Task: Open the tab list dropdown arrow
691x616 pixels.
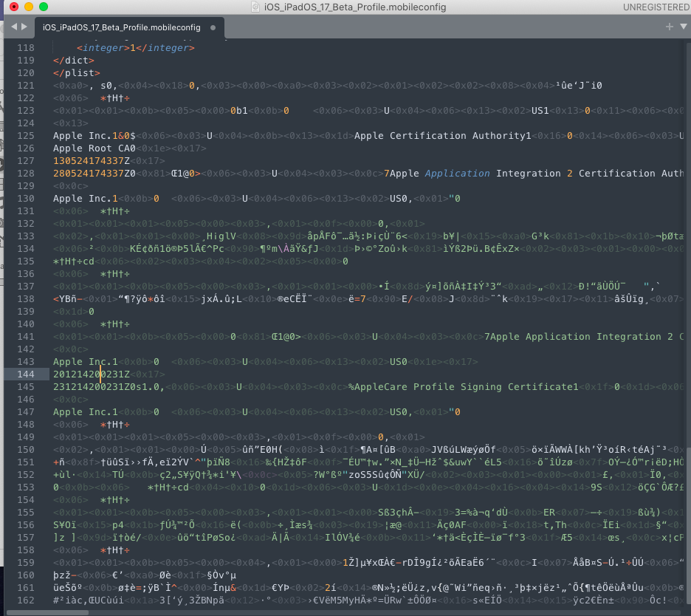Action: [684, 27]
